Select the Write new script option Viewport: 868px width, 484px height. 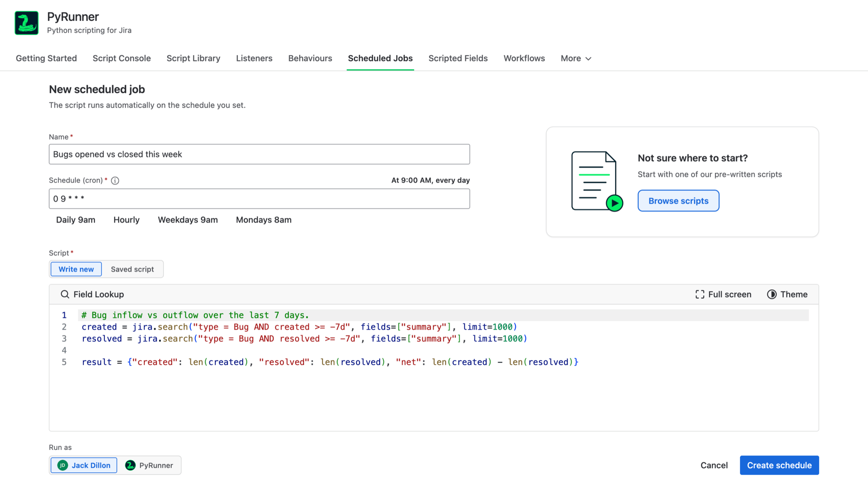(76, 269)
